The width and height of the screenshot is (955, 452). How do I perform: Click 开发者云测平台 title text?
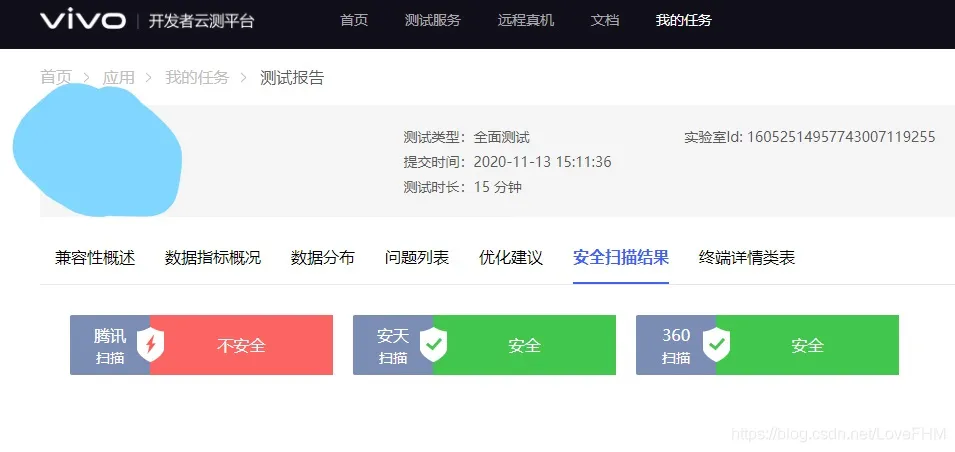coord(202,22)
